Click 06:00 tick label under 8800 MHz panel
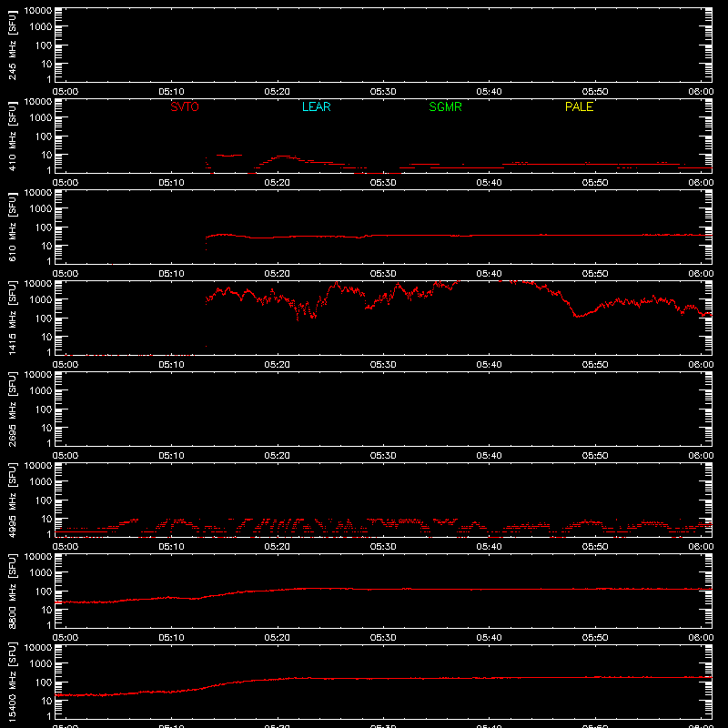The height and width of the screenshot is (728, 728). coord(701,638)
